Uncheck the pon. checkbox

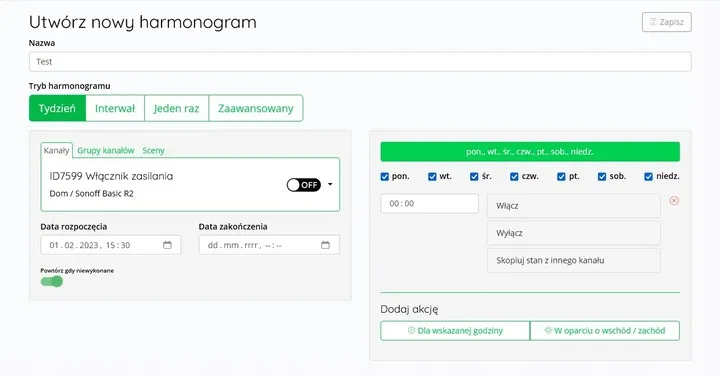tap(385, 177)
